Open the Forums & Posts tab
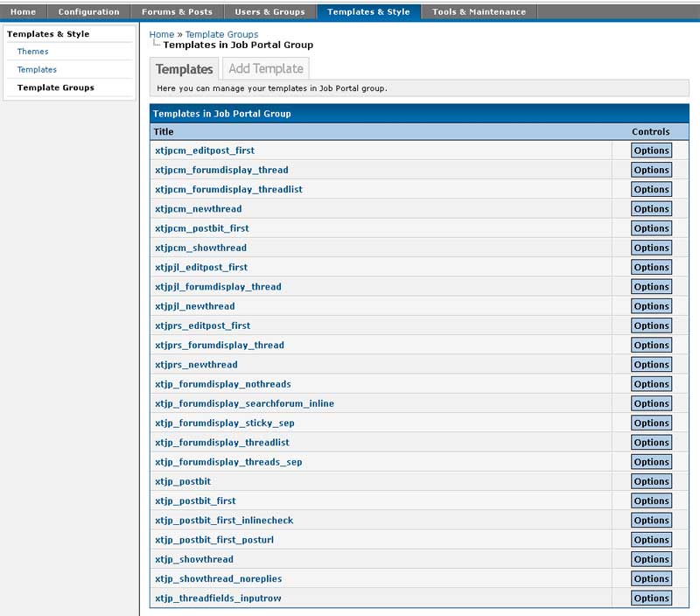The width and height of the screenshot is (700, 616). pyautogui.click(x=177, y=11)
